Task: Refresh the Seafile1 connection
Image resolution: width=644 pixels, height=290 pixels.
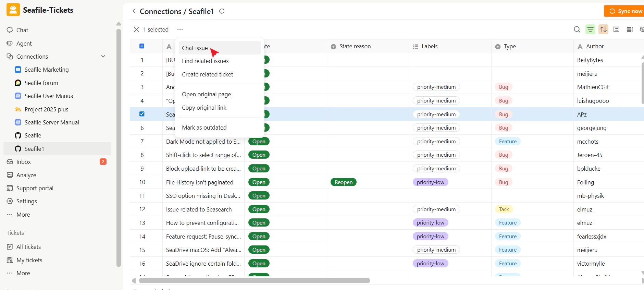Action: click(x=222, y=11)
